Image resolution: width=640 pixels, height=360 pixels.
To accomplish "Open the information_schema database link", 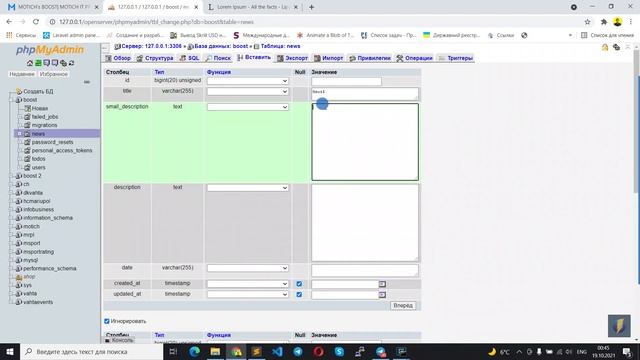I will coord(48,218).
